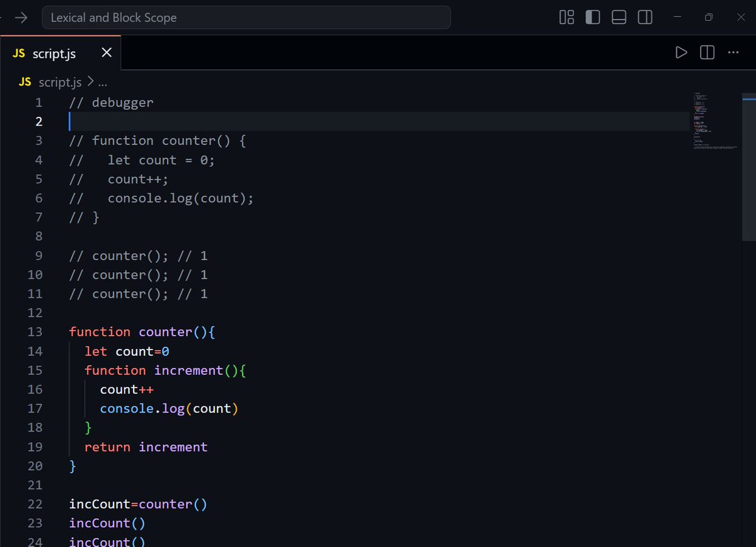The height and width of the screenshot is (547, 756).
Task: Open the script.js breadcrumb dropdown
Action: (x=60, y=82)
